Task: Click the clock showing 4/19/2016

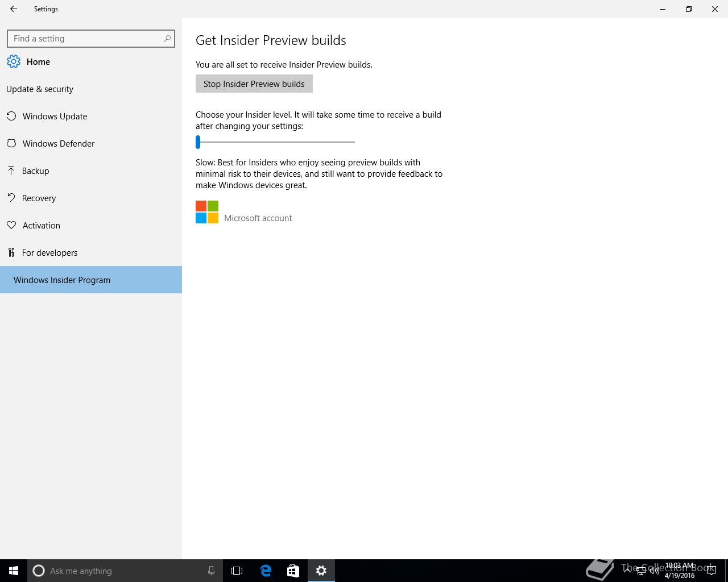Action: pyautogui.click(x=680, y=571)
